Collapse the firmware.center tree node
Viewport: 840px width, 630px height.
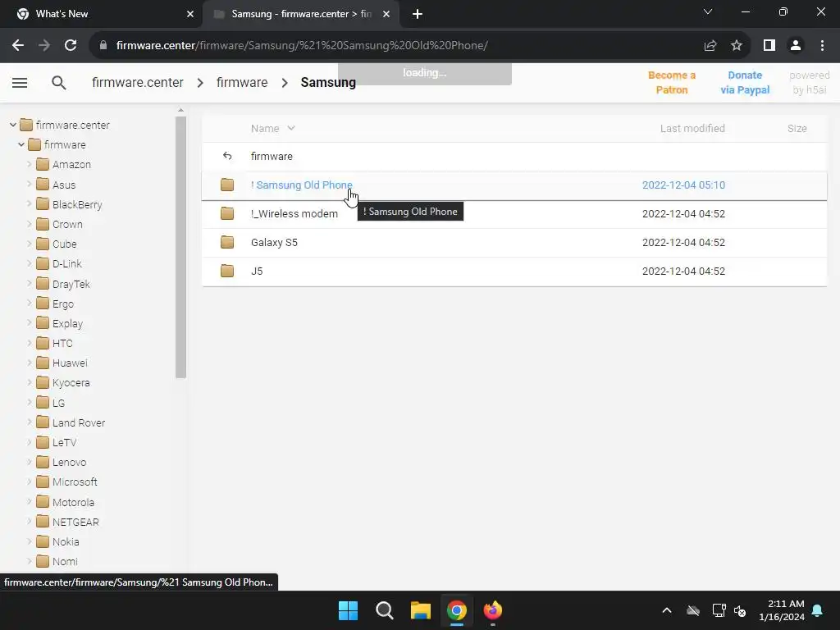(x=13, y=125)
